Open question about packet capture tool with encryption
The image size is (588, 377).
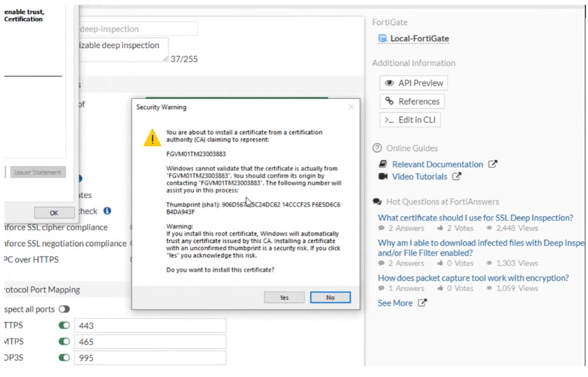[473, 278]
